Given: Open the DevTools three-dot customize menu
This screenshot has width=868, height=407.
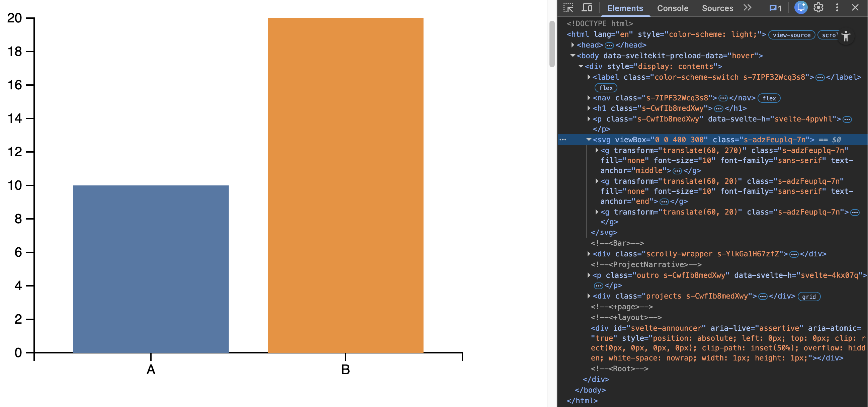Looking at the screenshot, I should pos(837,8).
